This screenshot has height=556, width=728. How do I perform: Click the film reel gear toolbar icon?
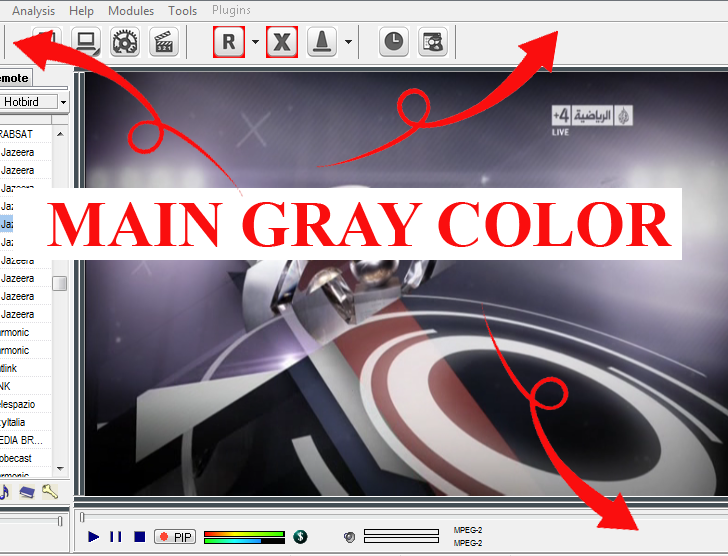[x=125, y=42]
